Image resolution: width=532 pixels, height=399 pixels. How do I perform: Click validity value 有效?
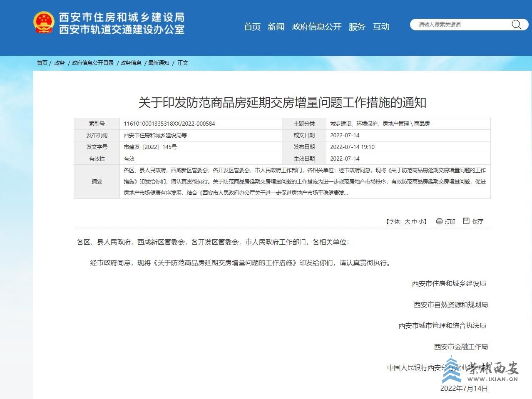129,159
